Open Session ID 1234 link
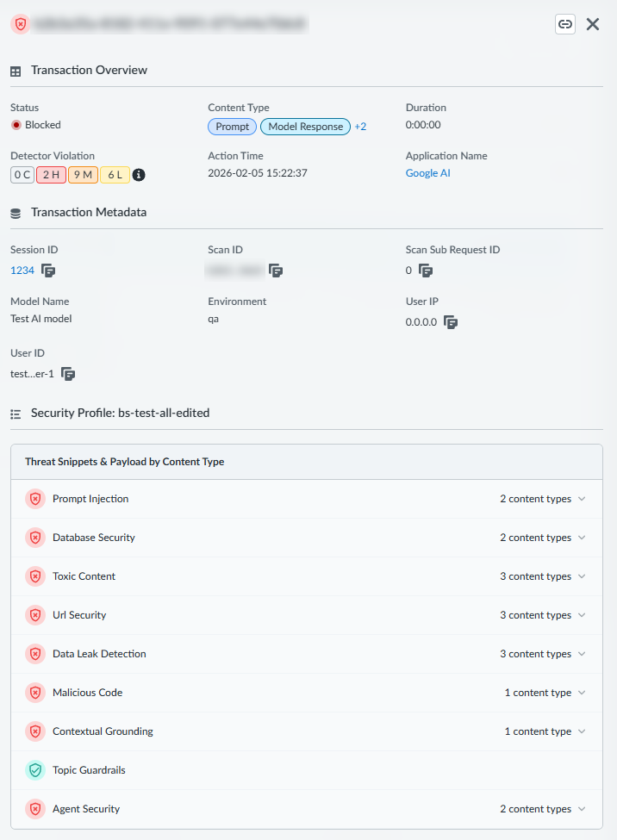 (22, 271)
